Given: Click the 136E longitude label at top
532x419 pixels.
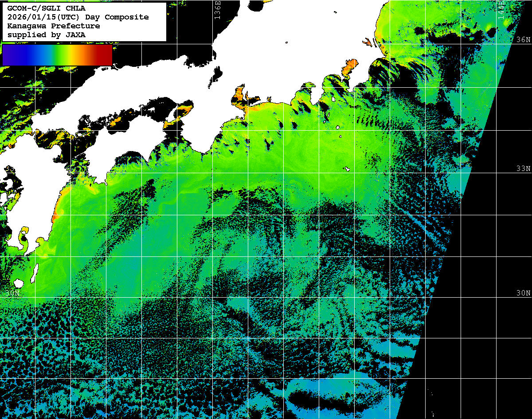Looking at the screenshot, I should pyautogui.click(x=217, y=10).
